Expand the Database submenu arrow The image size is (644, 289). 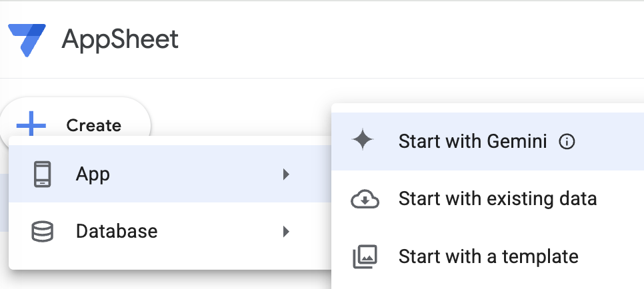click(x=286, y=231)
